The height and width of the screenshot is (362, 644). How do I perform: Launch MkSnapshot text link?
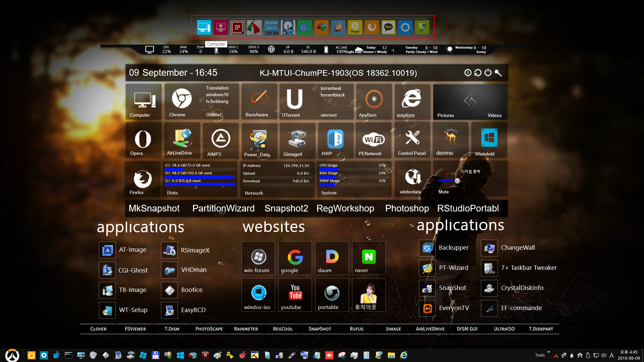[x=154, y=208]
